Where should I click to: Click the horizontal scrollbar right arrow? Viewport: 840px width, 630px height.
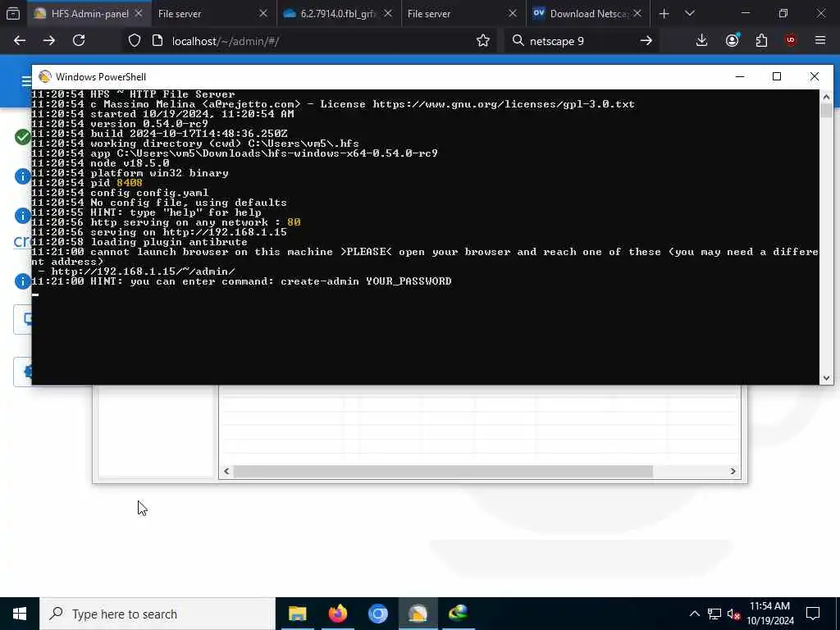[x=733, y=471]
